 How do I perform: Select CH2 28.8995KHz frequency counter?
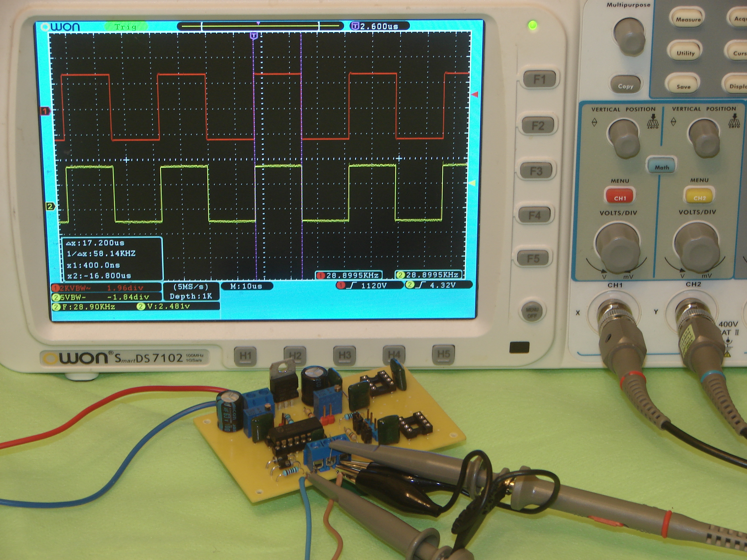click(428, 275)
